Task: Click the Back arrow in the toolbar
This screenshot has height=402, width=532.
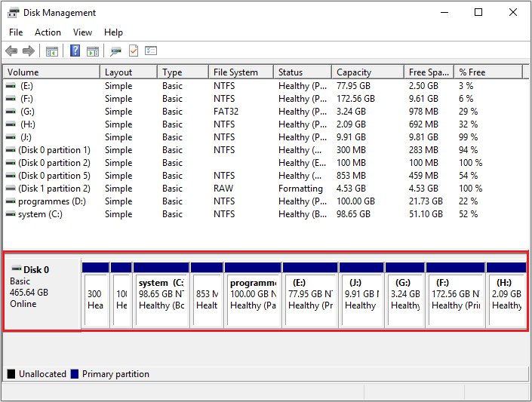Action: pyautogui.click(x=11, y=51)
